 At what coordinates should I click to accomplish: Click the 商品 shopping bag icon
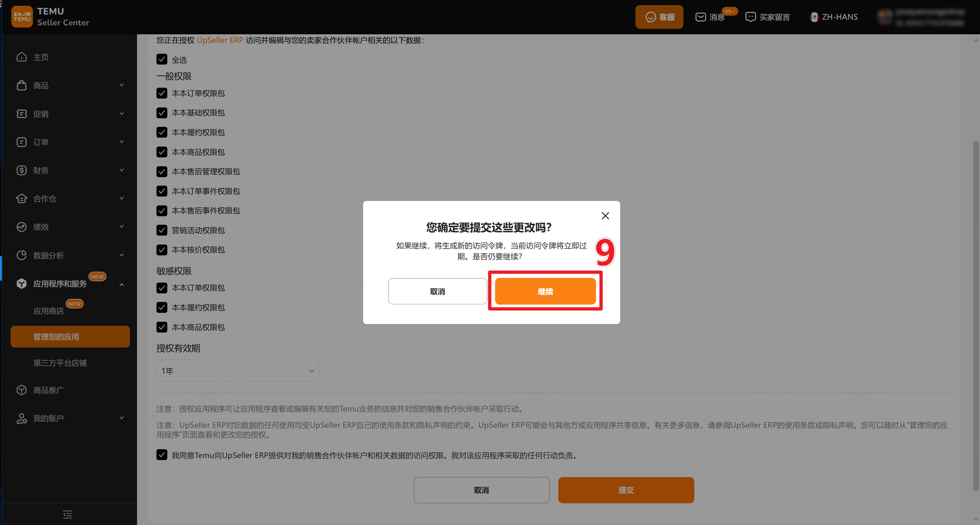(x=22, y=85)
